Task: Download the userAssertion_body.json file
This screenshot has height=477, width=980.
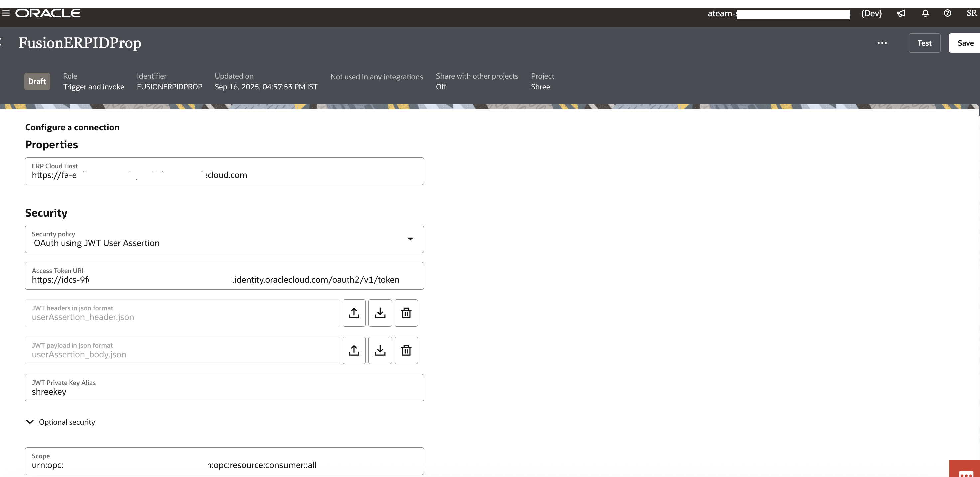Action: [x=380, y=350]
